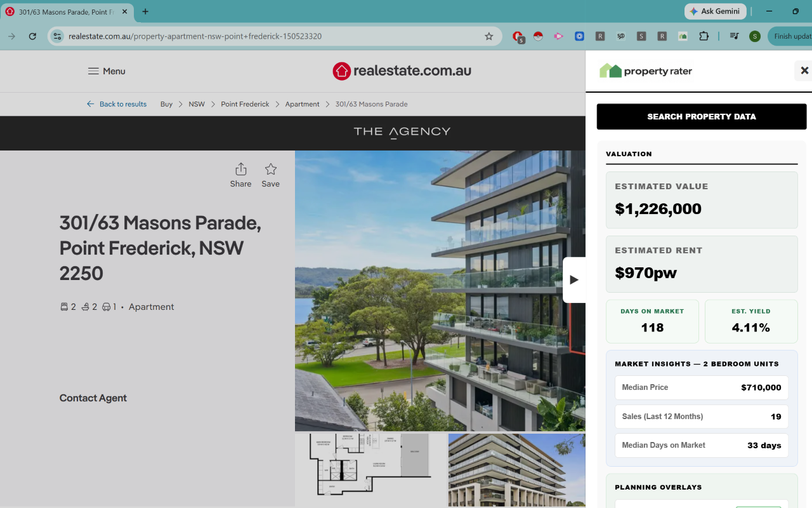Click the main apartment building photo
The height and width of the screenshot is (508, 812).
[x=440, y=291]
